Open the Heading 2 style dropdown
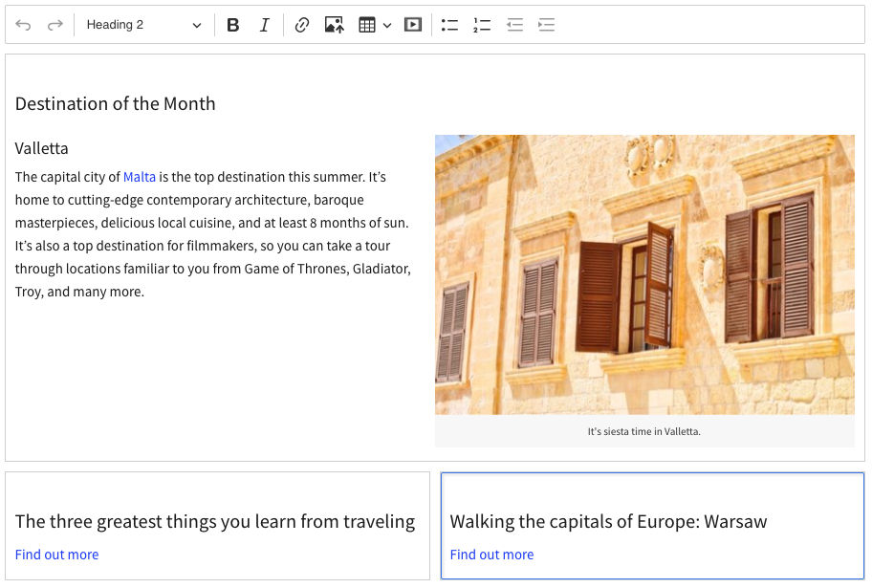 pyautogui.click(x=143, y=25)
